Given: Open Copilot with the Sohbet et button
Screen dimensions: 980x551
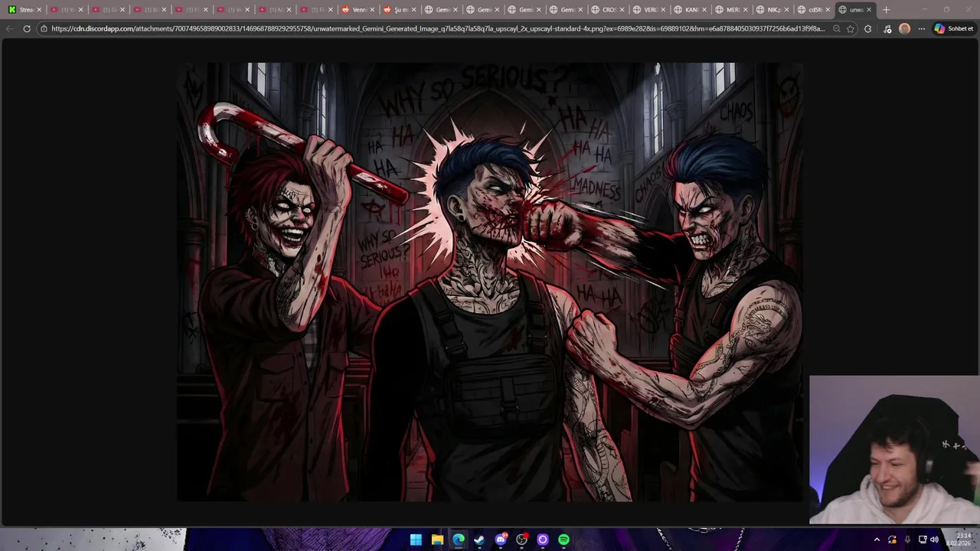Looking at the screenshot, I should (954, 28).
